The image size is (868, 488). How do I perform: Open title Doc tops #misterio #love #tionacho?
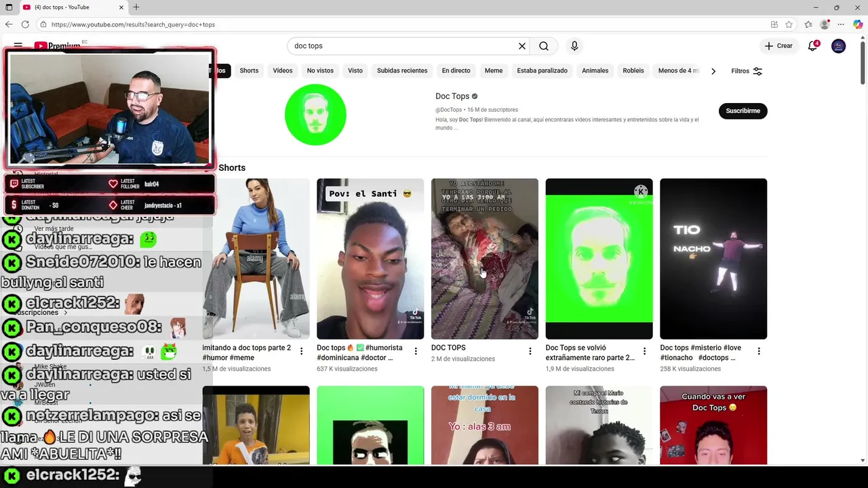click(x=701, y=352)
